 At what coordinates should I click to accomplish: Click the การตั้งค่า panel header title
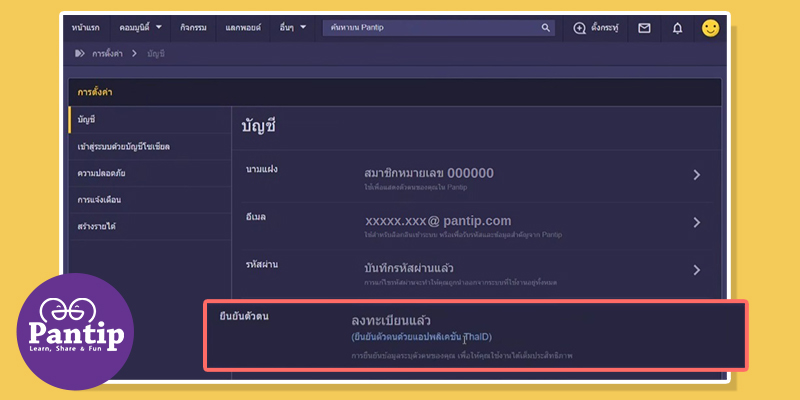[x=95, y=92]
